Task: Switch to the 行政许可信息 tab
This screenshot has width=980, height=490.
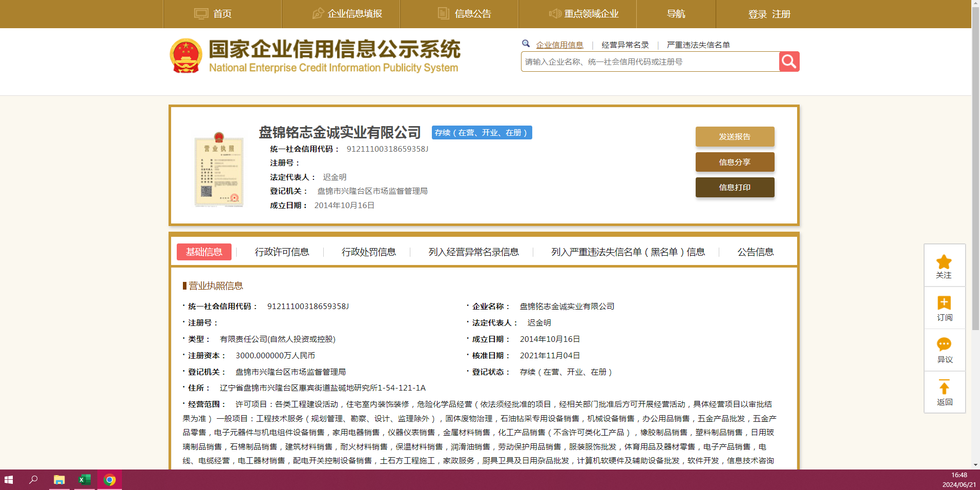Action: tap(282, 252)
